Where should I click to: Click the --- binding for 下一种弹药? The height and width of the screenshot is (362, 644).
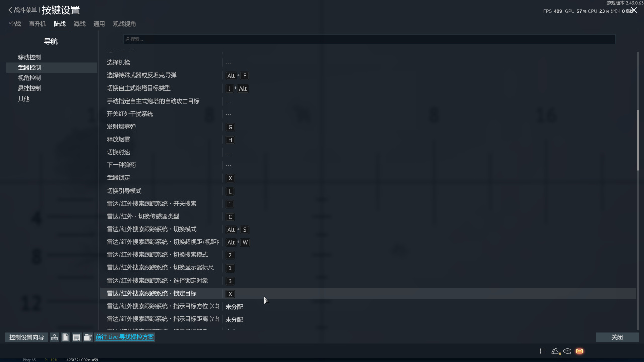pos(228,165)
